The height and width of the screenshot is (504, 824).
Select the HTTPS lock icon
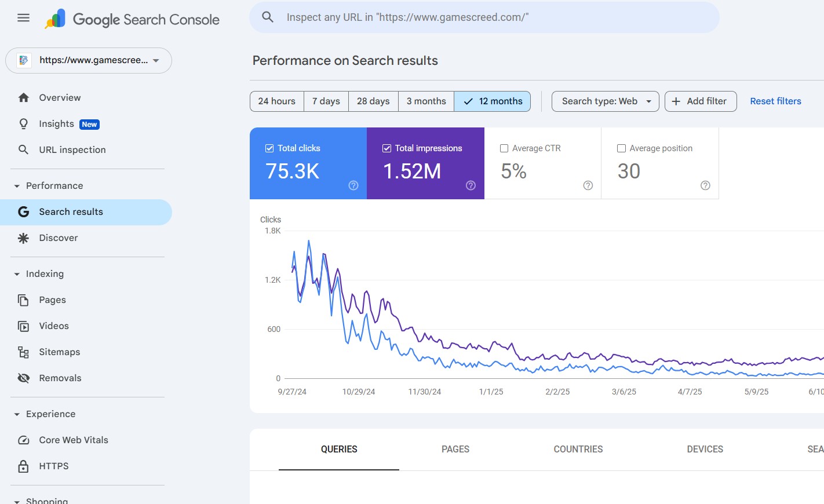[24, 466]
